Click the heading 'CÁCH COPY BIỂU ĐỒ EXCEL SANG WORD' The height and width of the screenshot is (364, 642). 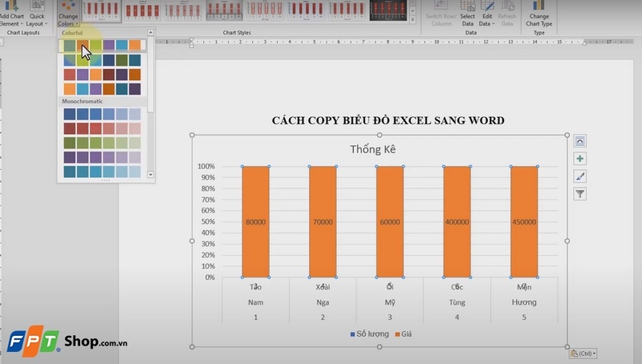click(x=388, y=120)
